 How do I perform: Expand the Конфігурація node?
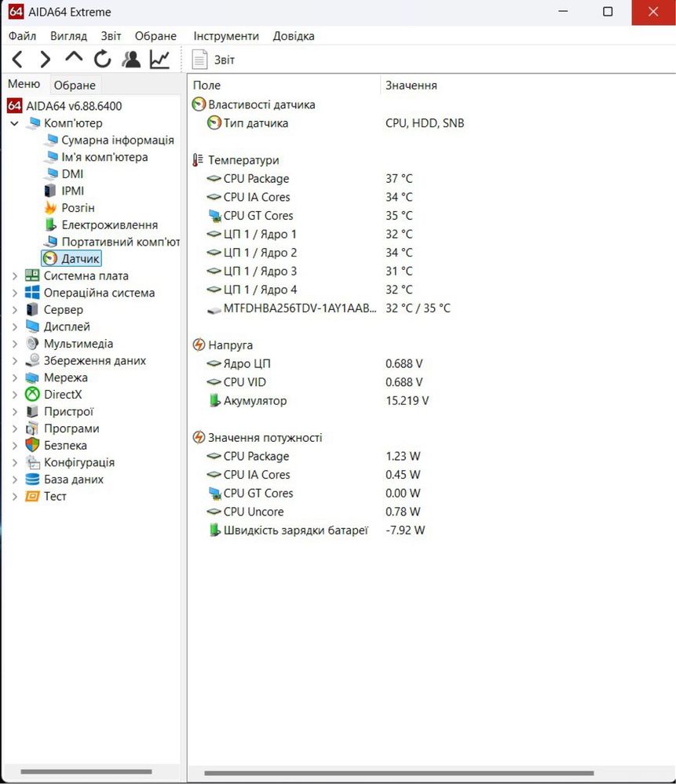tap(14, 462)
